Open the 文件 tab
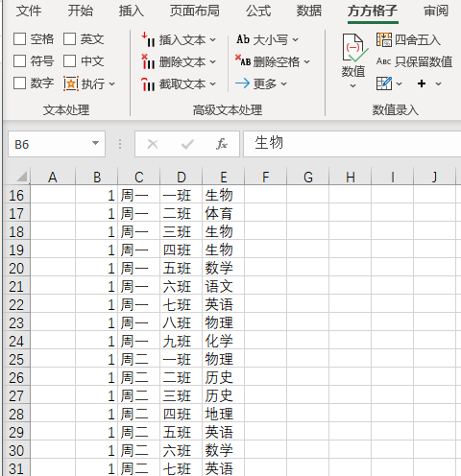The image size is (461, 476). click(29, 12)
